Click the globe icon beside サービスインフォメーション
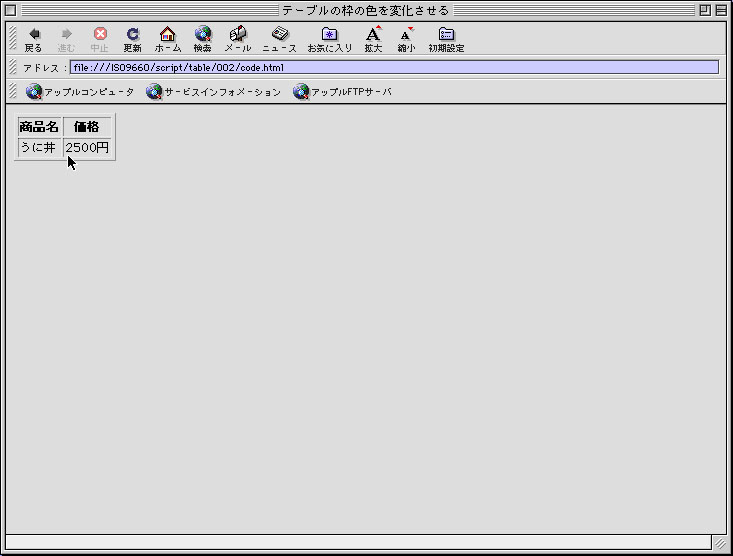Viewport: 733px width, 556px height. click(x=154, y=92)
